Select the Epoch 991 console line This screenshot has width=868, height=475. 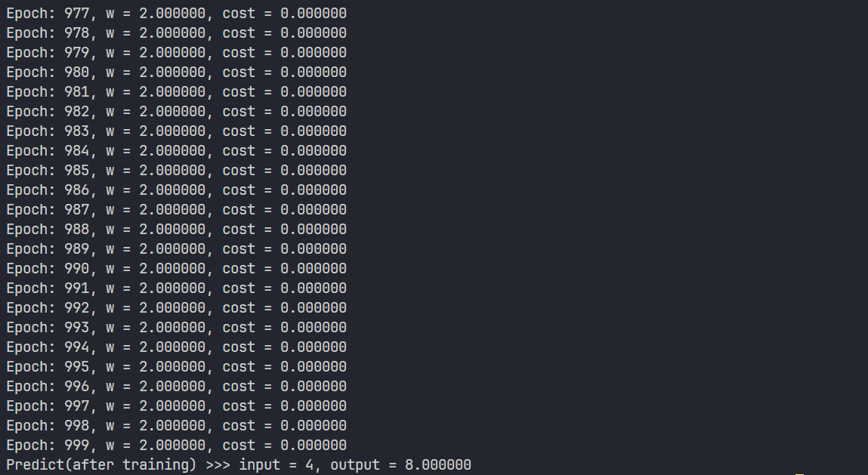pos(177,288)
